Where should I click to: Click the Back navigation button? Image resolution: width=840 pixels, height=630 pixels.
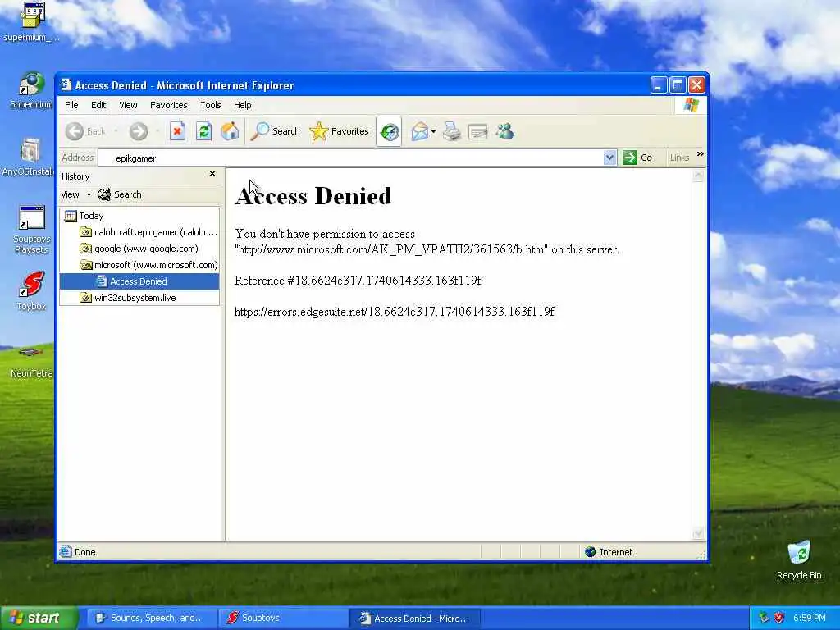[85, 131]
